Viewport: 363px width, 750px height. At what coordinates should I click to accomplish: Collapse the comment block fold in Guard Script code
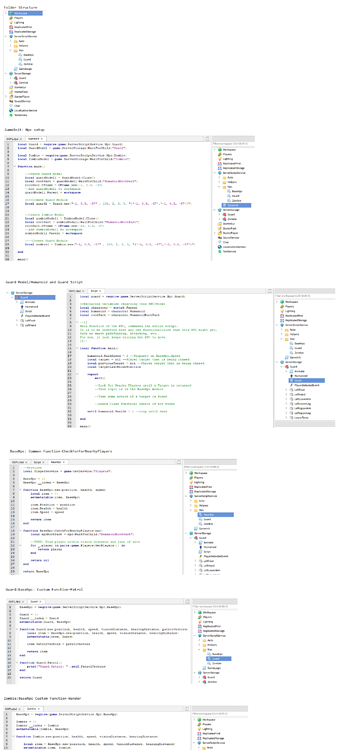pyautogui.click(x=77, y=322)
